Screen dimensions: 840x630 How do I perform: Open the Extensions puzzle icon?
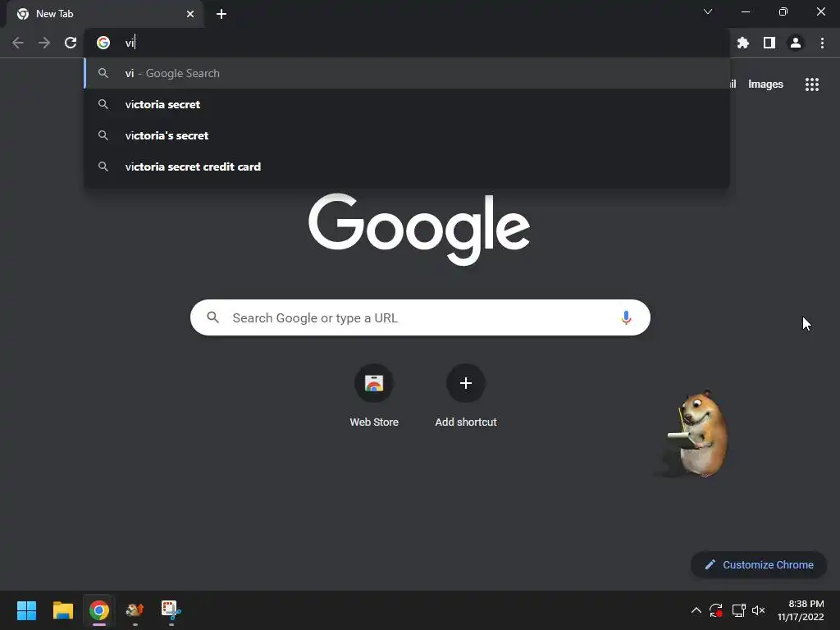(x=743, y=43)
